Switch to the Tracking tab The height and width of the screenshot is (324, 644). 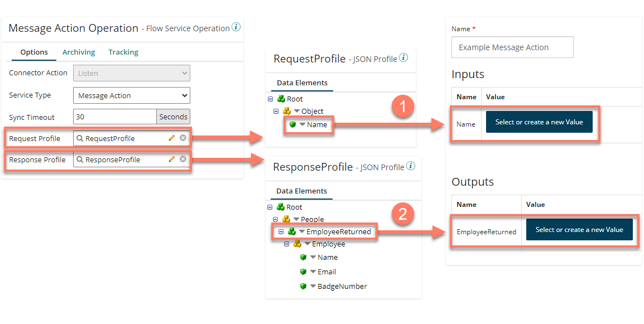click(123, 52)
